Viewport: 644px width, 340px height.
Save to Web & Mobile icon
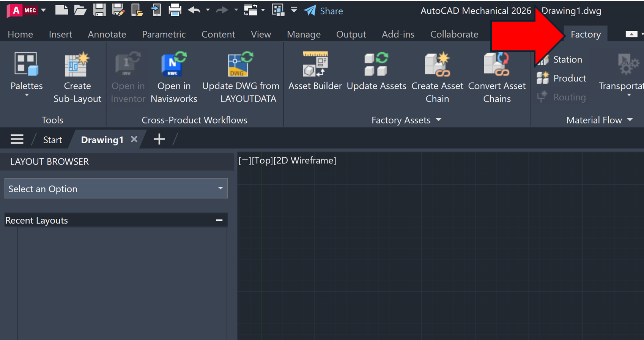[156, 10]
